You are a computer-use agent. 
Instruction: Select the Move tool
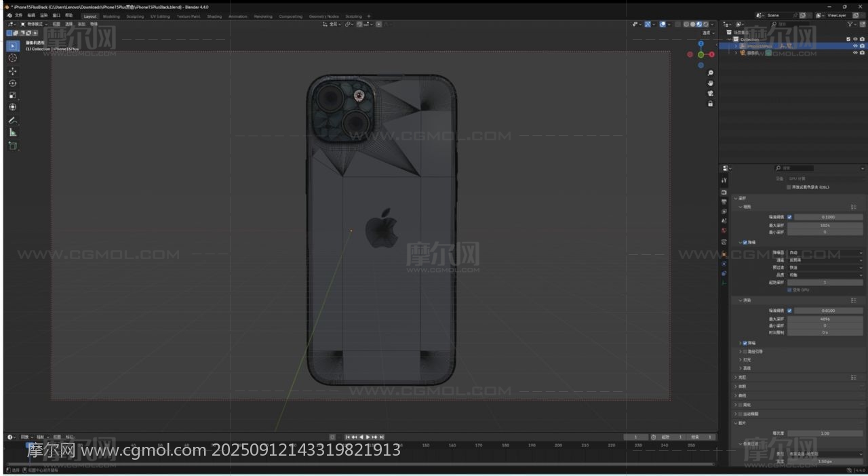pyautogui.click(x=12, y=71)
